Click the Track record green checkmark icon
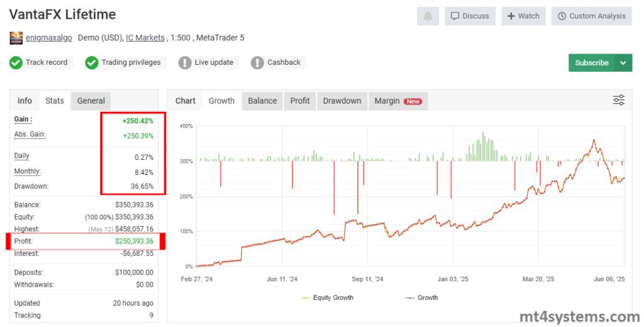644x327 pixels. (16, 63)
